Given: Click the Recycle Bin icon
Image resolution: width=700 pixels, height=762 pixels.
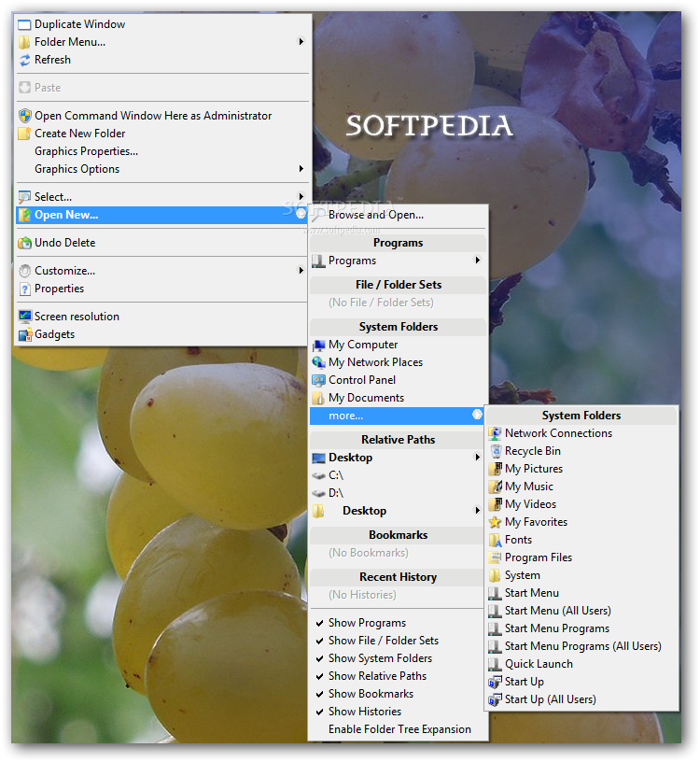Looking at the screenshot, I should [x=495, y=451].
